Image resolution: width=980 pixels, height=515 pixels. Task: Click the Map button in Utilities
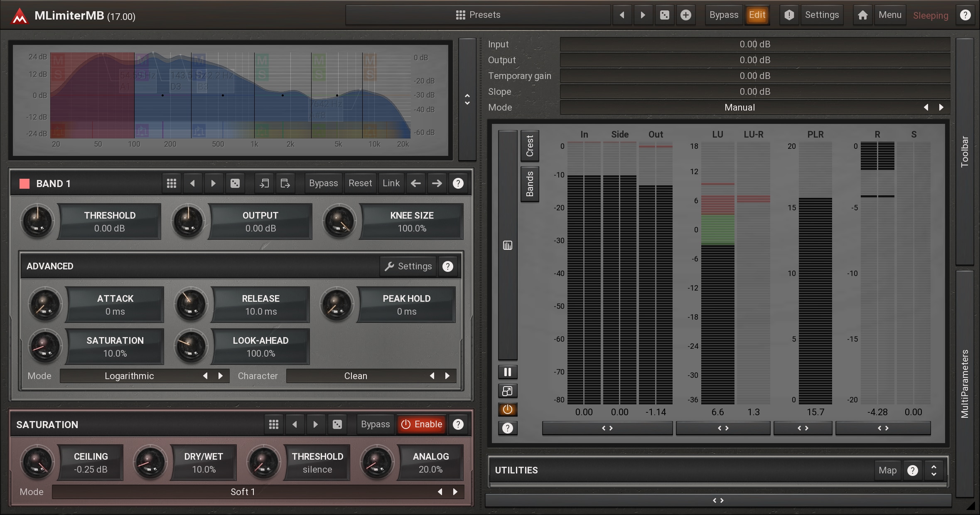pyautogui.click(x=887, y=471)
